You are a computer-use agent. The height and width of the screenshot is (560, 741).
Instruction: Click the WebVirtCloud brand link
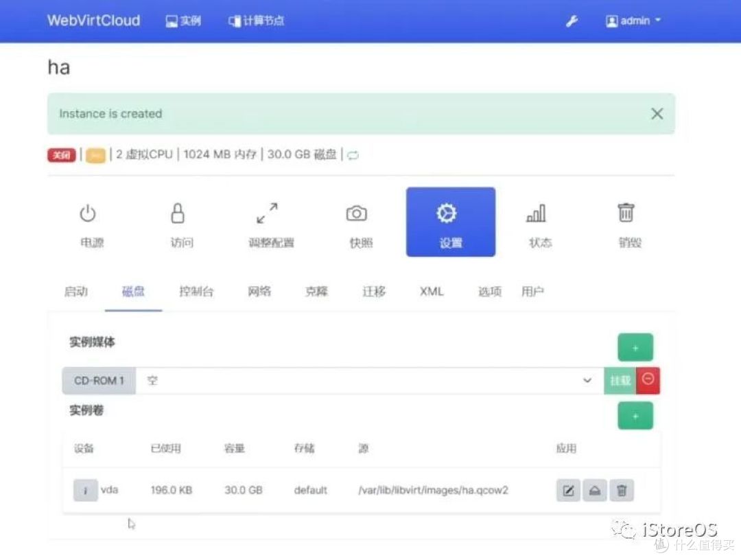coord(93,21)
